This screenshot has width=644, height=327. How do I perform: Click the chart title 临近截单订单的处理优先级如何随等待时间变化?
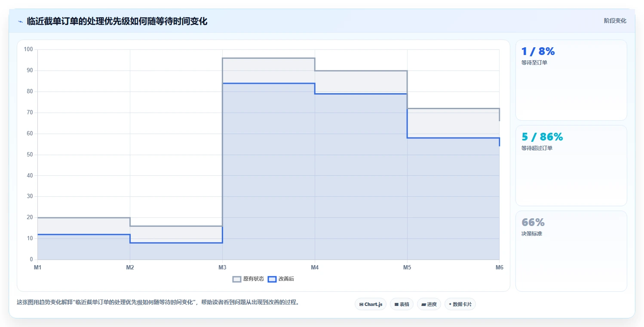click(x=117, y=21)
